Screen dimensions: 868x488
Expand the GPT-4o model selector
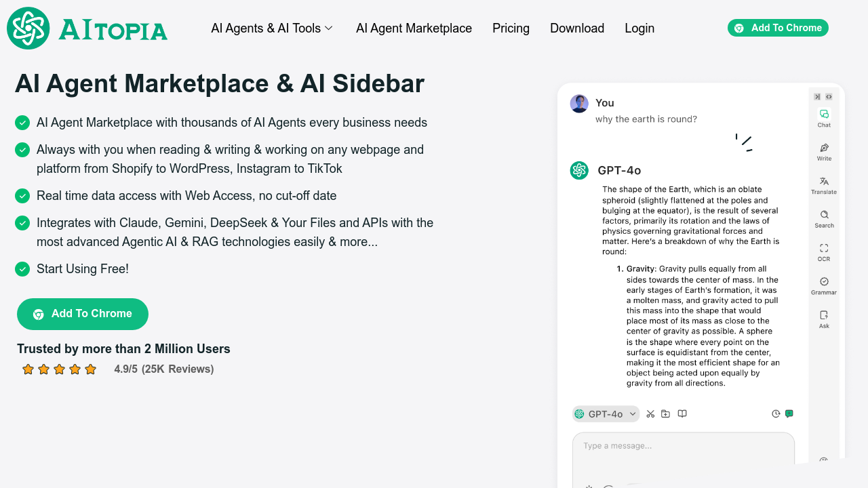606,413
